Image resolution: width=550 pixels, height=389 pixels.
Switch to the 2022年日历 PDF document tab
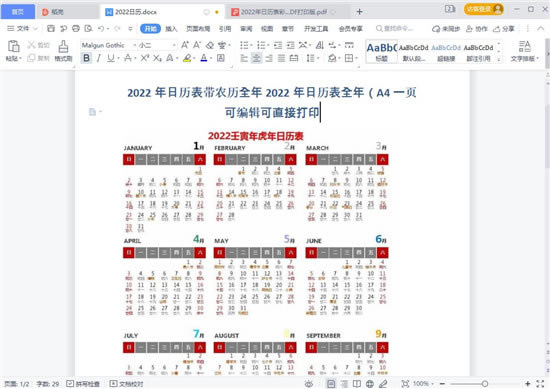click(287, 12)
